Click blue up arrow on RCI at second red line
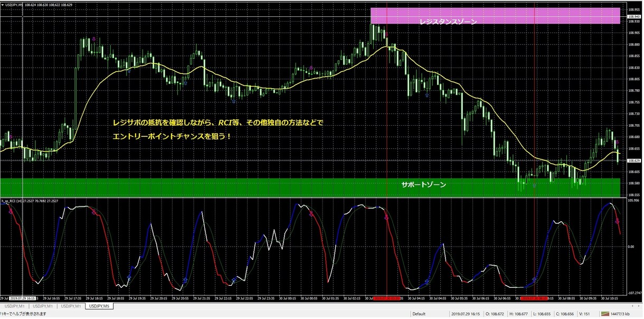 point(534,279)
